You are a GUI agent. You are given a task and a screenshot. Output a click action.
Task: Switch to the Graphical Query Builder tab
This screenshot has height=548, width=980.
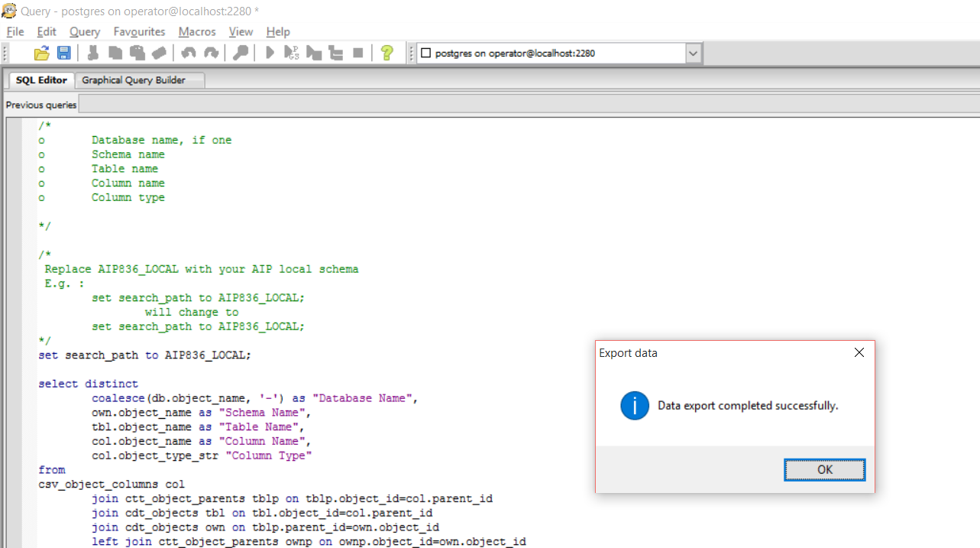point(134,80)
